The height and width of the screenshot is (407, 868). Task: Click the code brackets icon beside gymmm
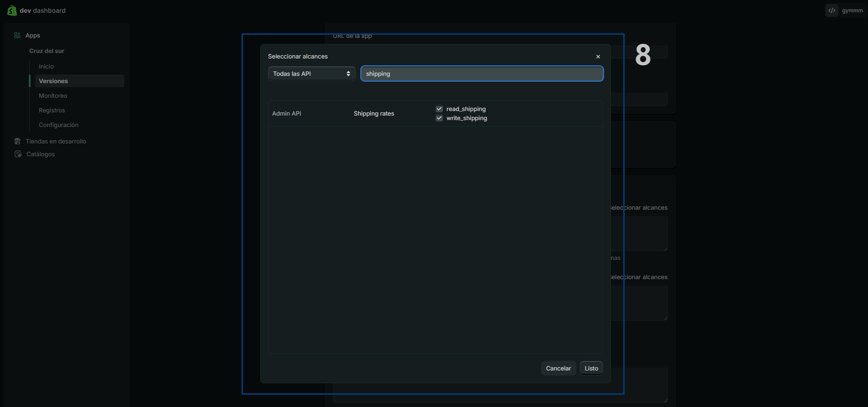point(832,11)
